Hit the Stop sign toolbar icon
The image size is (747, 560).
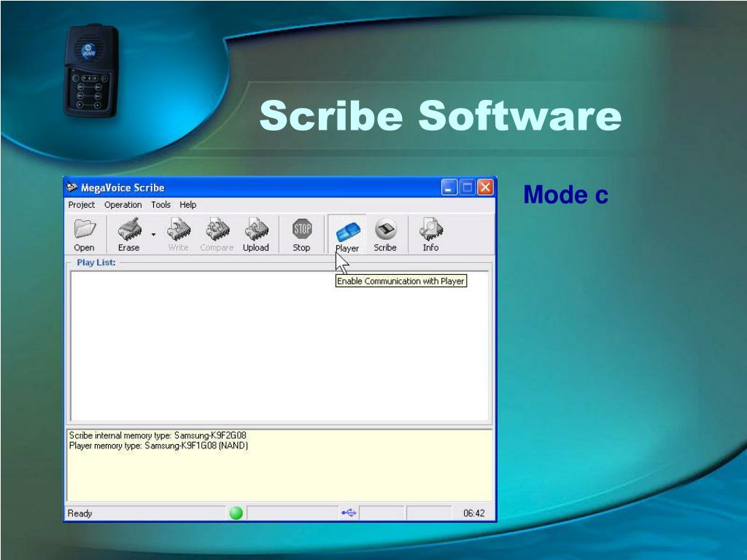pos(302,230)
